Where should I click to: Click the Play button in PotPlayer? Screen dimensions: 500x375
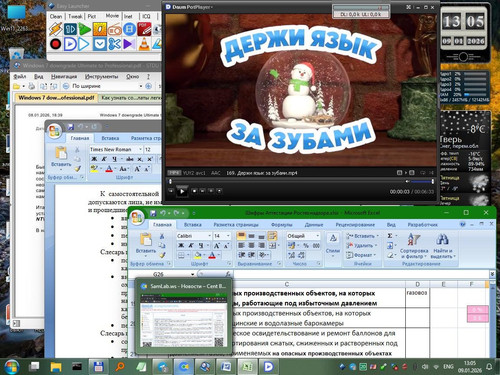pos(182,191)
